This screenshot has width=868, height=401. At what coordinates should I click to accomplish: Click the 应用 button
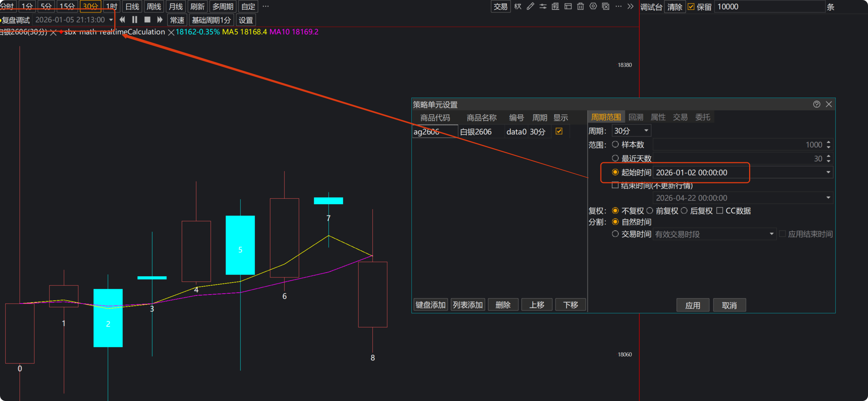pyautogui.click(x=692, y=305)
